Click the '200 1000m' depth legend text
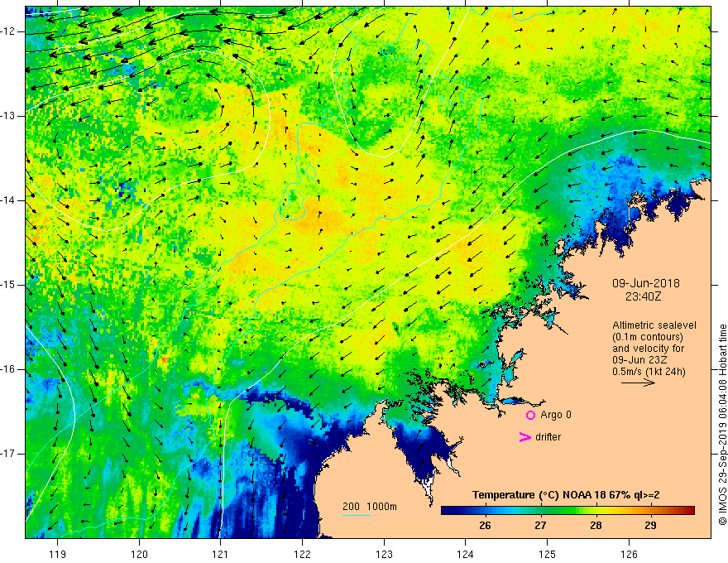 370,507
